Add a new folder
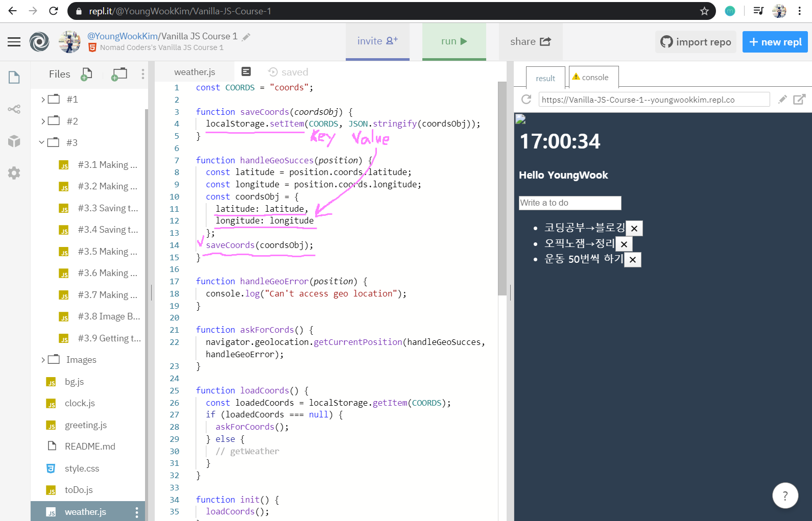Viewport: 812px width, 521px height. coord(119,75)
